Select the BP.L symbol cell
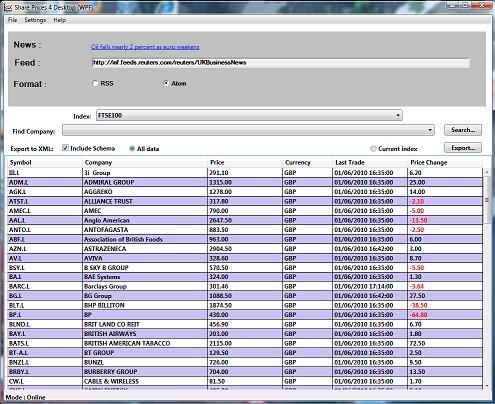 [x=45, y=315]
